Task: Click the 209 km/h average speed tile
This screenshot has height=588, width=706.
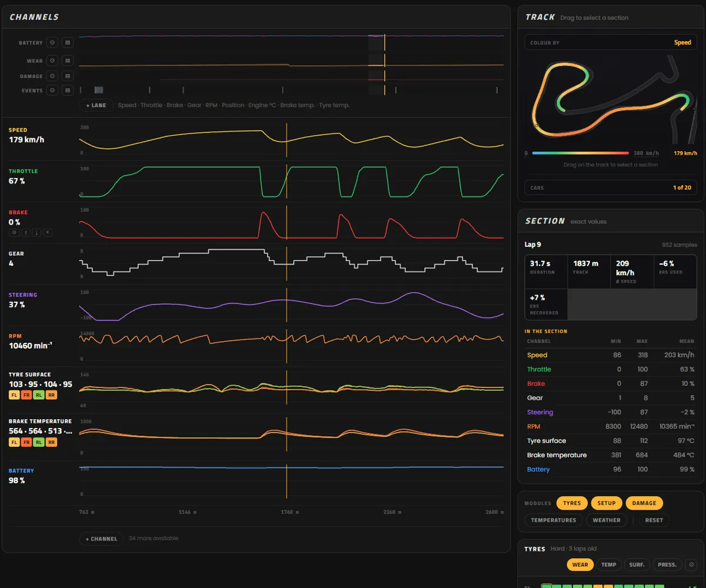Action: click(x=632, y=271)
